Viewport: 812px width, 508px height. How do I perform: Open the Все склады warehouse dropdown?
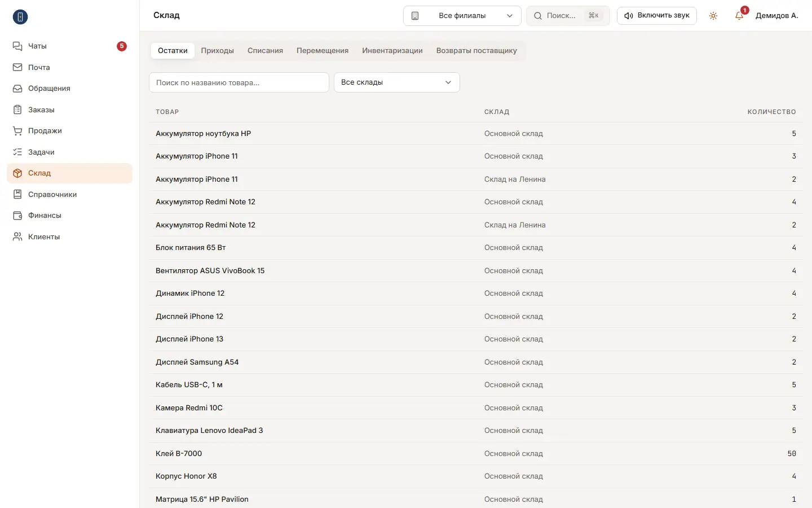tap(397, 82)
